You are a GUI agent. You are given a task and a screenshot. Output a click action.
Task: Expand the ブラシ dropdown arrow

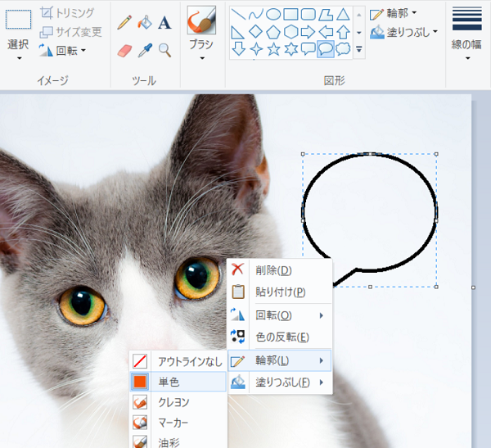[x=202, y=58]
